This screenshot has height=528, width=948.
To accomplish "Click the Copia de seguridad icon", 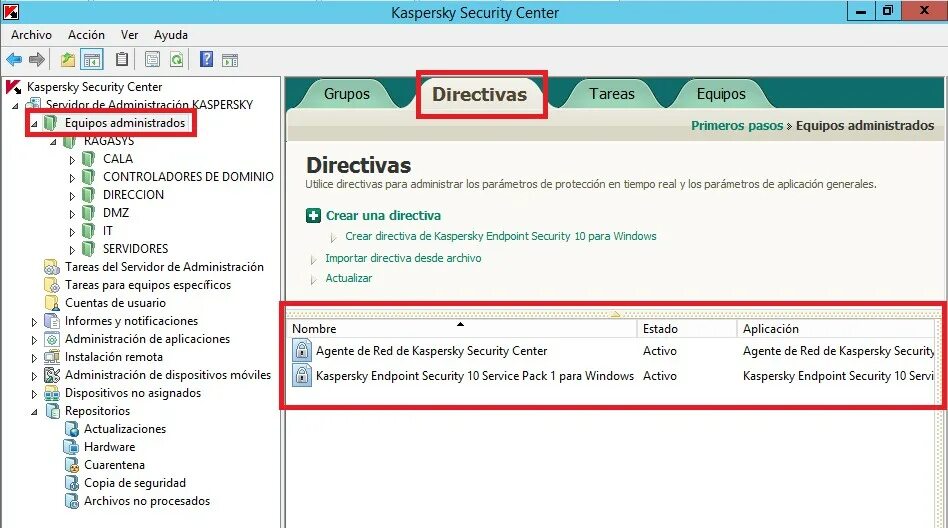I will point(71,484).
